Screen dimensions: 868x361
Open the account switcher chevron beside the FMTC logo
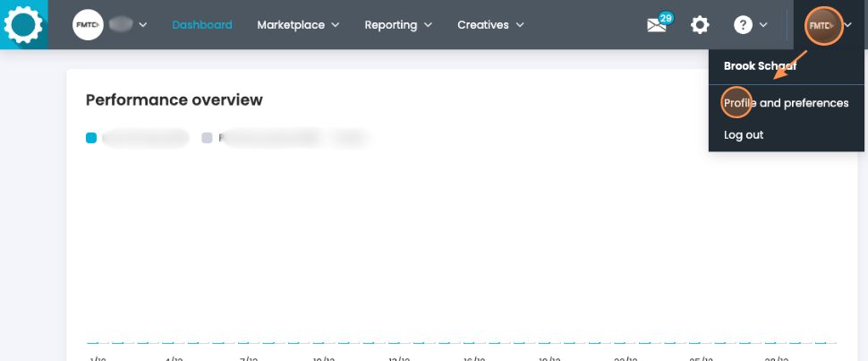pos(142,25)
